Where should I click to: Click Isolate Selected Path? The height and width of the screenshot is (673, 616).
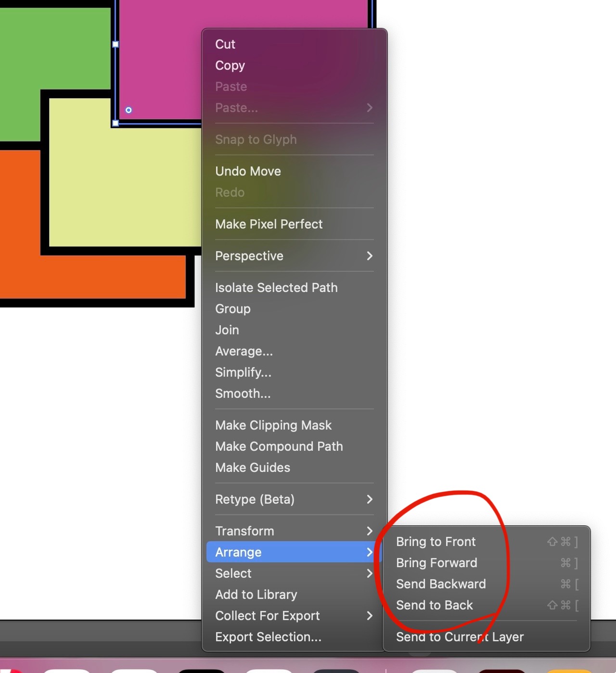[x=295, y=288]
